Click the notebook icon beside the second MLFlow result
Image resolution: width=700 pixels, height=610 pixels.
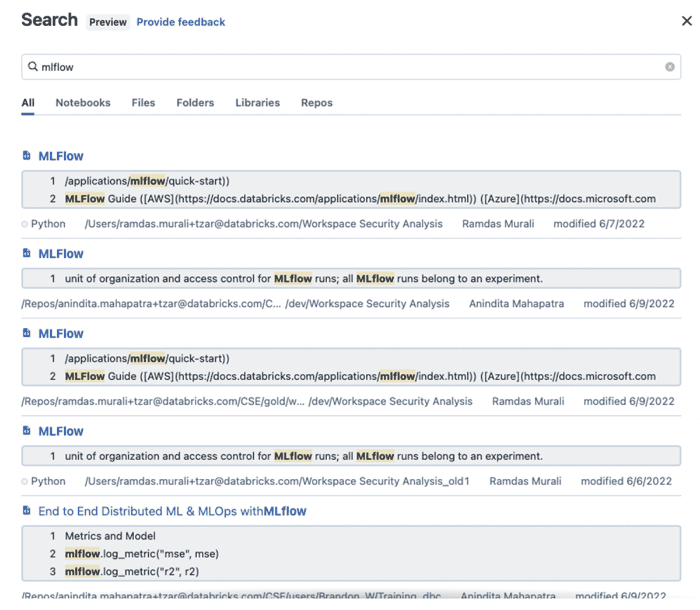pyautogui.click(x=26, y=253)
